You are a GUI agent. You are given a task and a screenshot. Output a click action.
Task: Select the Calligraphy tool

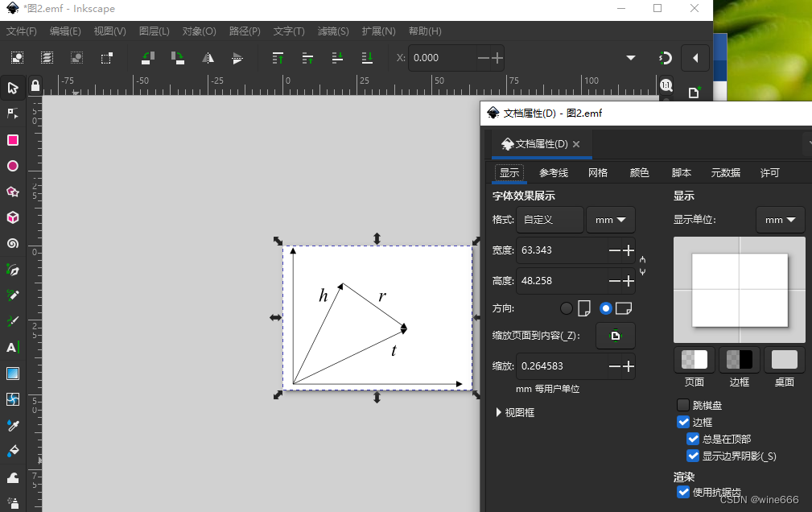(x=13, y=321)
